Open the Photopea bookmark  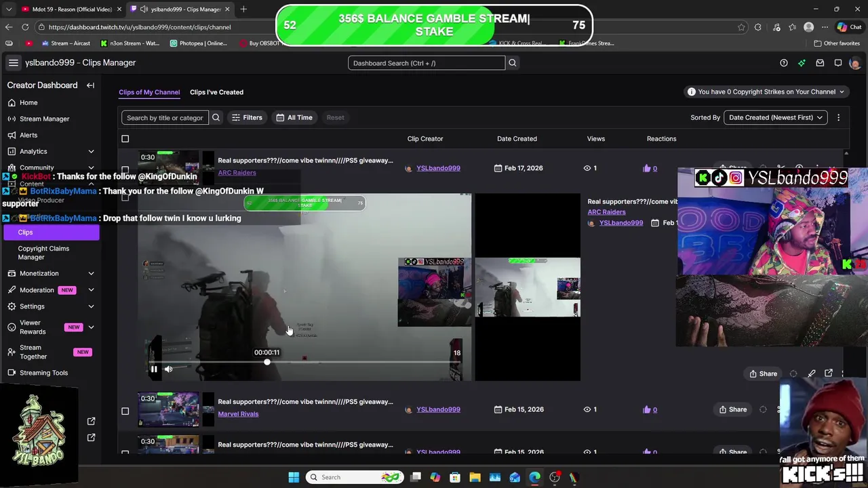click(x=199, y=43)
